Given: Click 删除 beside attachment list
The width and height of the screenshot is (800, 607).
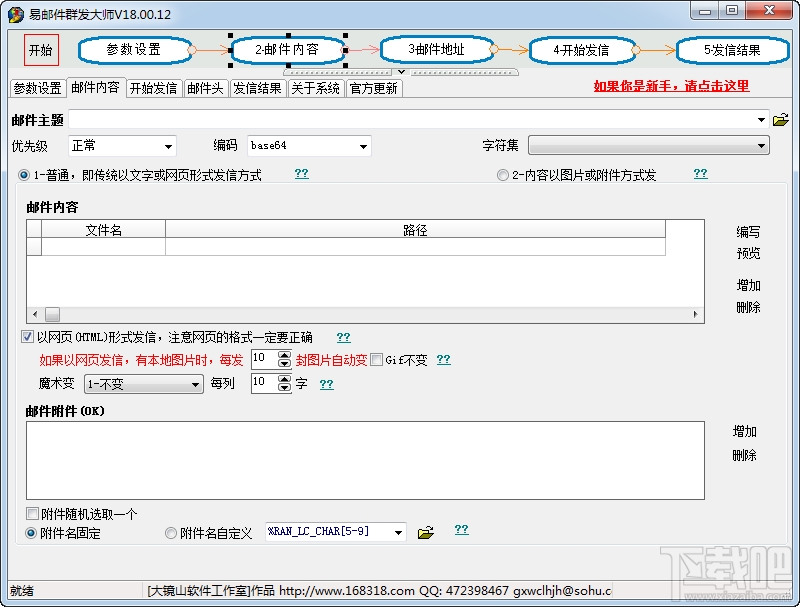Looking at the screenshot, I should pos(744,455).
